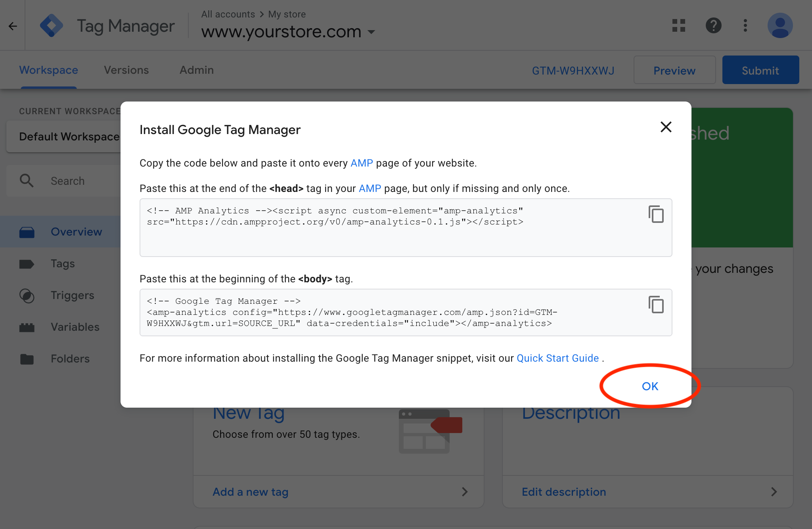Open the Google apps grid icon
This screenshot has height=529, width=812.
(679, 26)
